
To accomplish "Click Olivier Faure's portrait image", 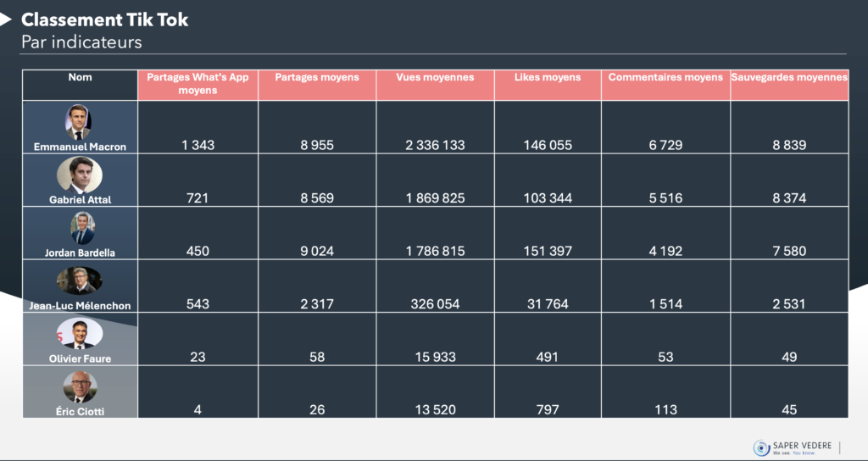I will pyautogui.click(x=80, y=334).
